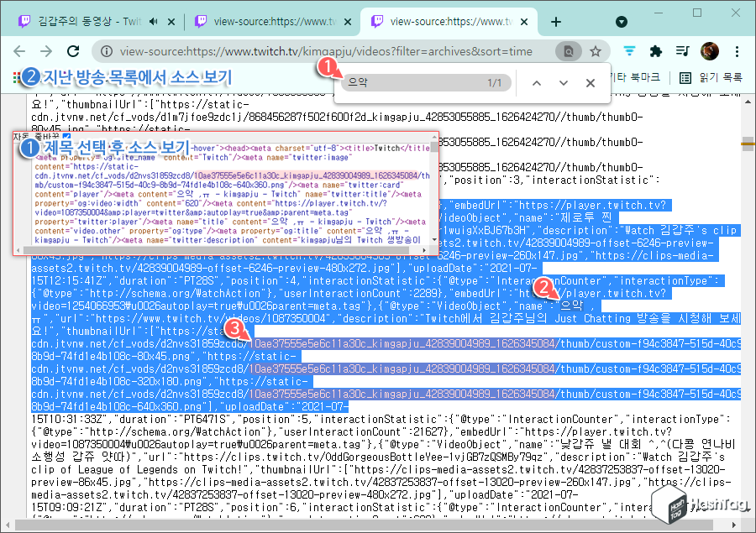Click the 8b9d-74fd1e4b108c-80x45.png text

tap(113, 356)
